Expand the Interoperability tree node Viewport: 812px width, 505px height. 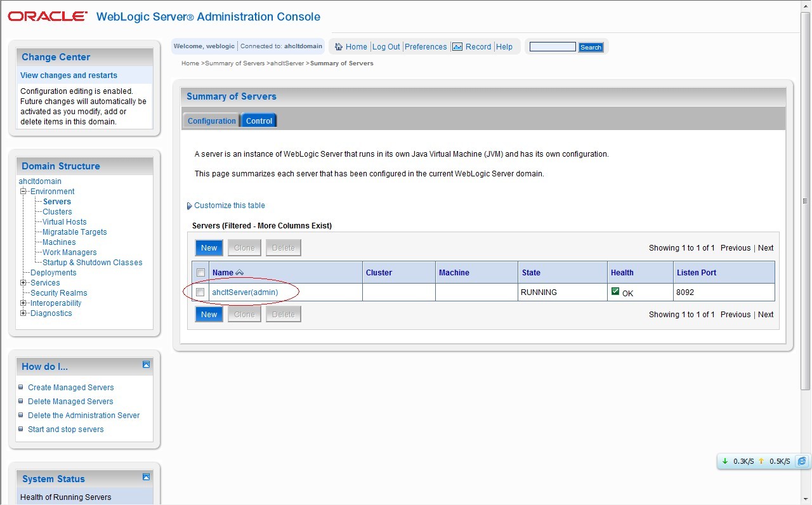point(23,303)
